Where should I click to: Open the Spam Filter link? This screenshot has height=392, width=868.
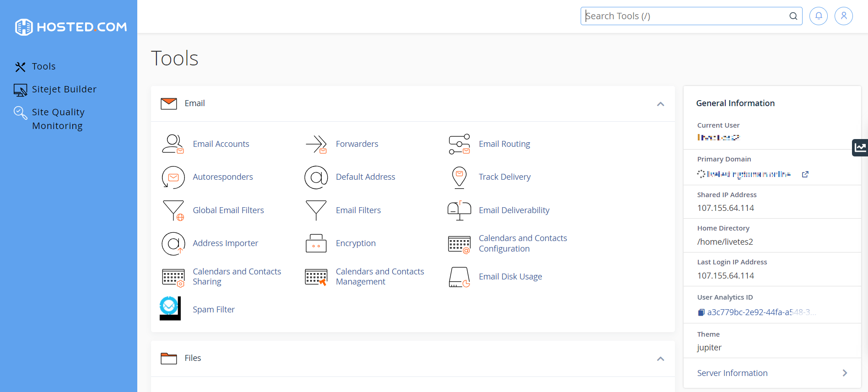214,310
